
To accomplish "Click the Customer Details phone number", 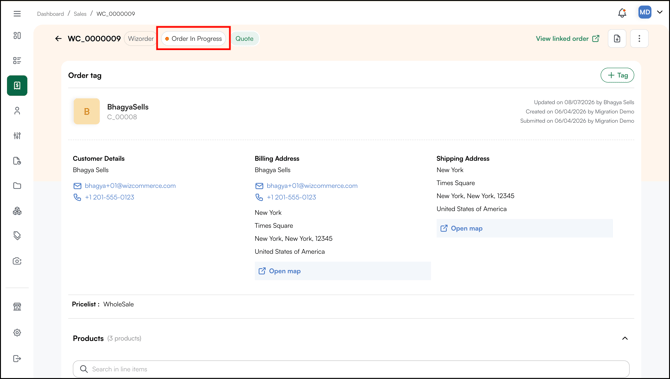I will click(109, 197).
